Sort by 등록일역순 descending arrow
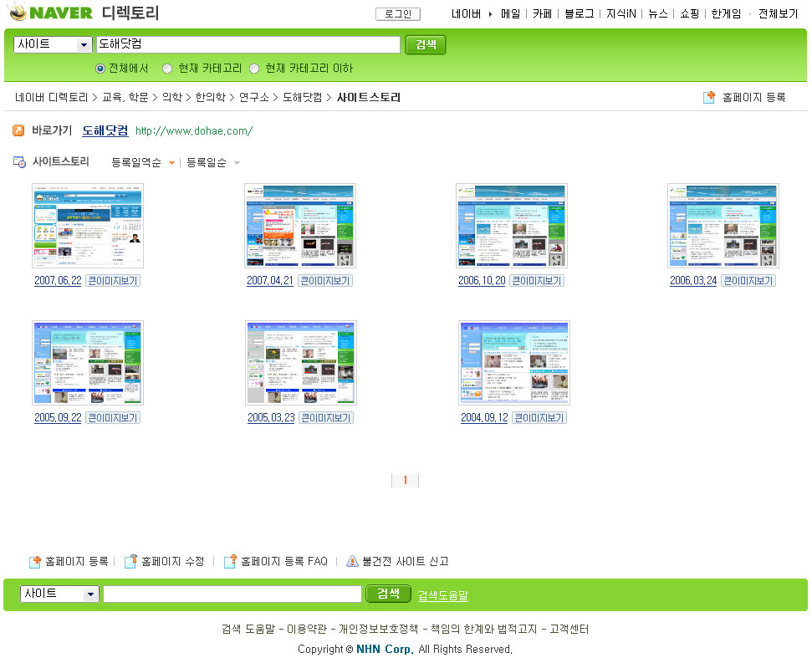The width and height of the screenshot is (812, 658). pos(171,163)
